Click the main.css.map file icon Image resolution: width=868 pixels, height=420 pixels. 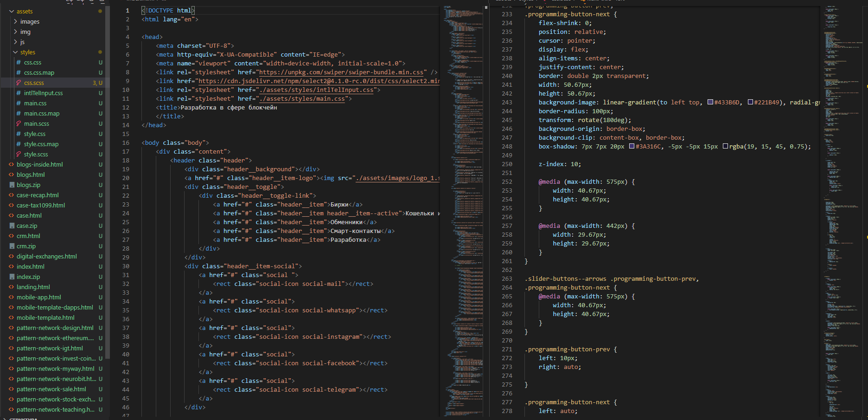[x=19, y=113]
